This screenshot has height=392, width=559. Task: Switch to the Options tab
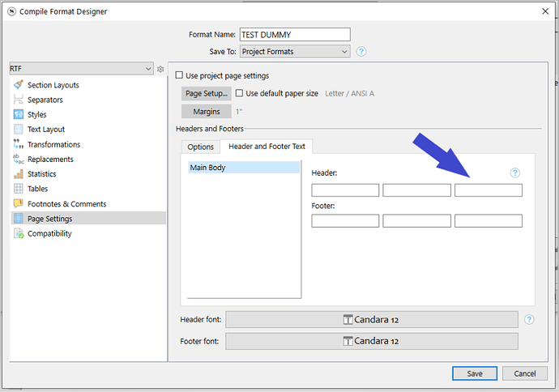point(200,147)
